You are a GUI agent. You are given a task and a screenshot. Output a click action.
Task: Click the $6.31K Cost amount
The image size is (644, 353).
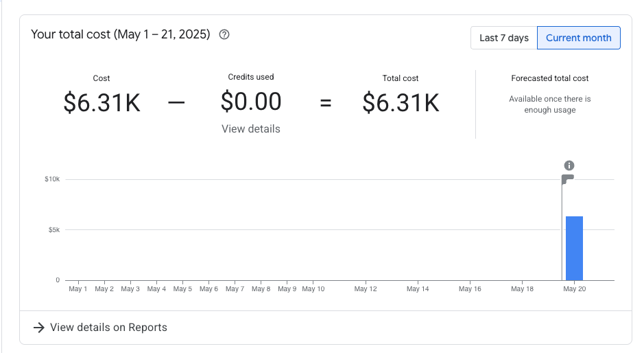click(102, 103)
